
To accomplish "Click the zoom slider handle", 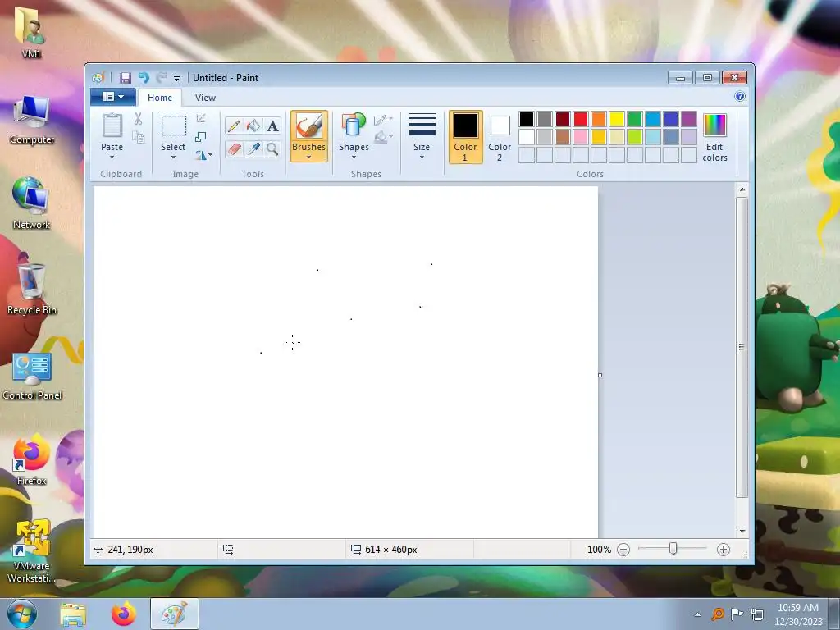I will pyautogui.click(x=673, y=549).
